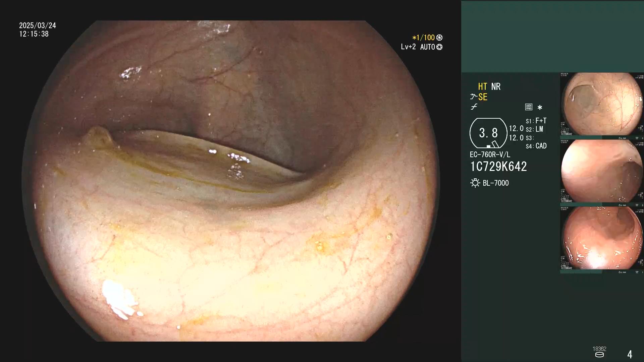Click the S1: F+T switch assignment
644x362 pixels.
point(536,121)
